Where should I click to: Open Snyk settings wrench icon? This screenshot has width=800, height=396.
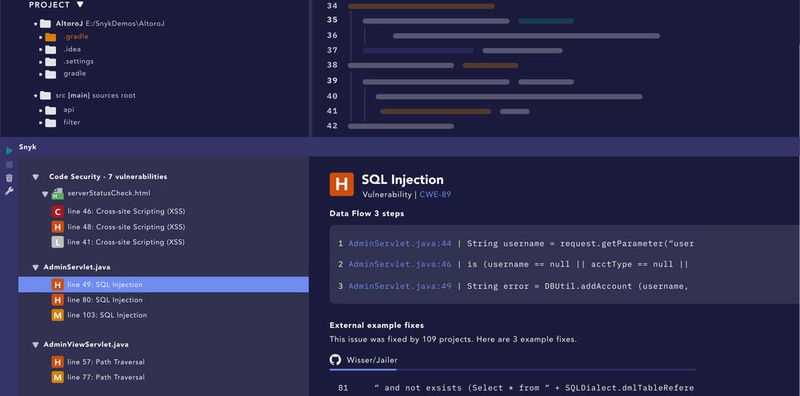pyautogui.click(x=9, y=191)
